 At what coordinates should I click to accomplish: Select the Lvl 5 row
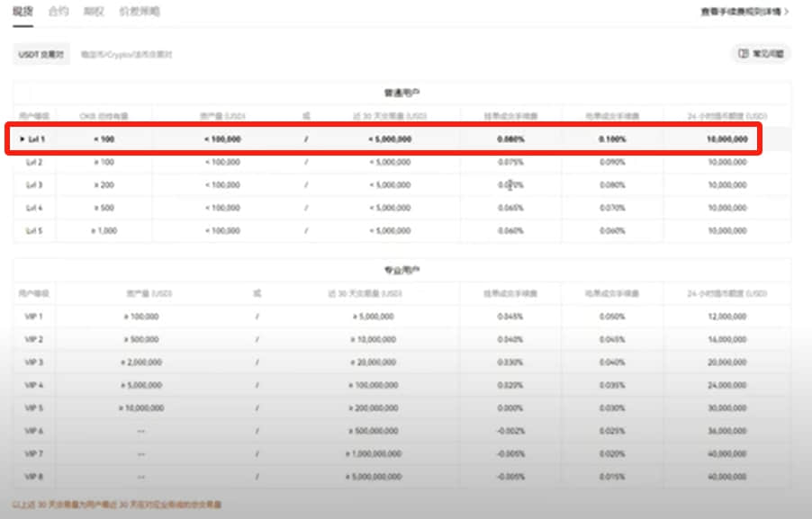pyautogui.click(x=401, y=230)
